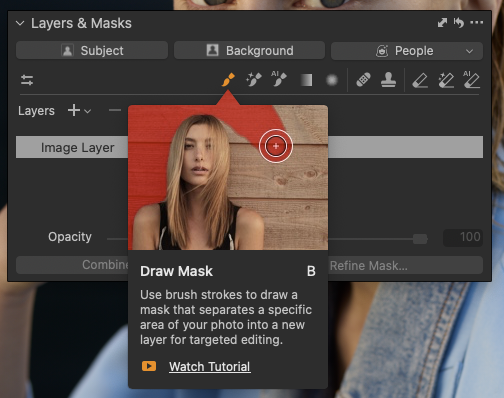Viewport: 504px width, 398px height.
Task: Click the Opacity label
Action: (70, 237)
